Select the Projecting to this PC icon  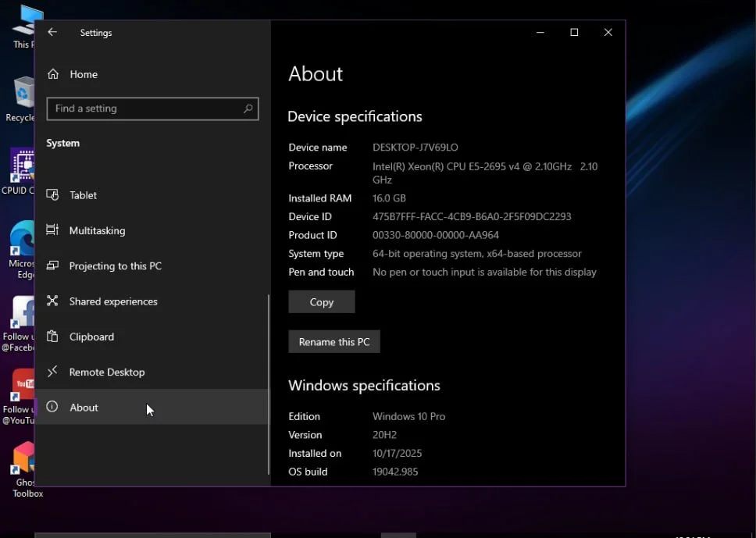click(52, 265)
